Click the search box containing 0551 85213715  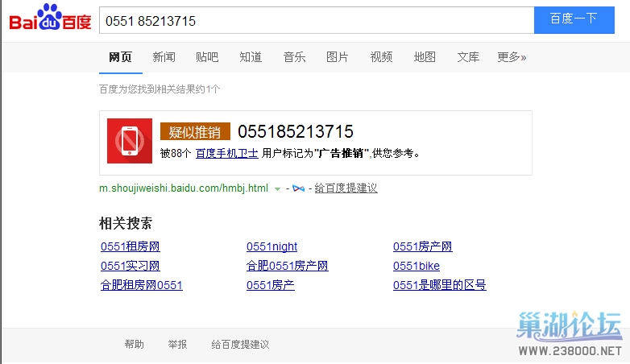(317, 20)
